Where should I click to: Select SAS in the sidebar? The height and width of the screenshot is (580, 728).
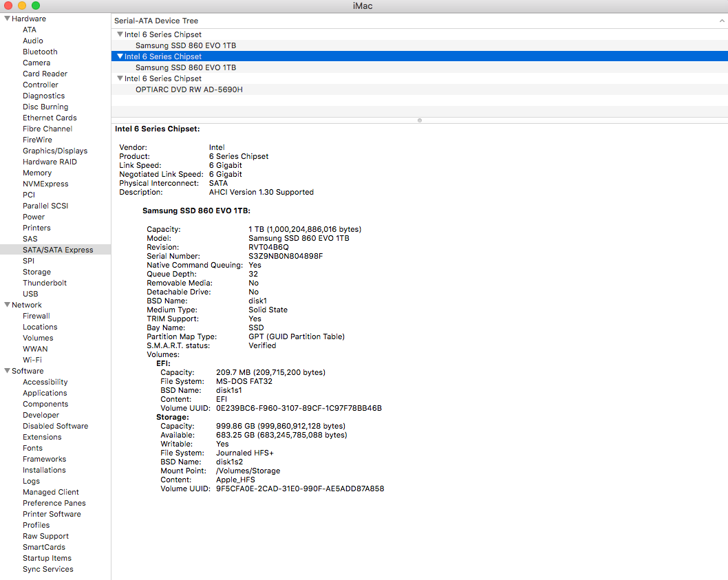(x=30, y=239)
